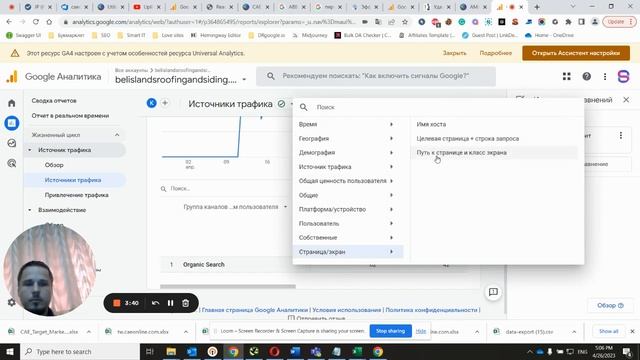This screenshot has height=360, width=640.
Task: Click the dimension search field Поиск
Action: 438,107
